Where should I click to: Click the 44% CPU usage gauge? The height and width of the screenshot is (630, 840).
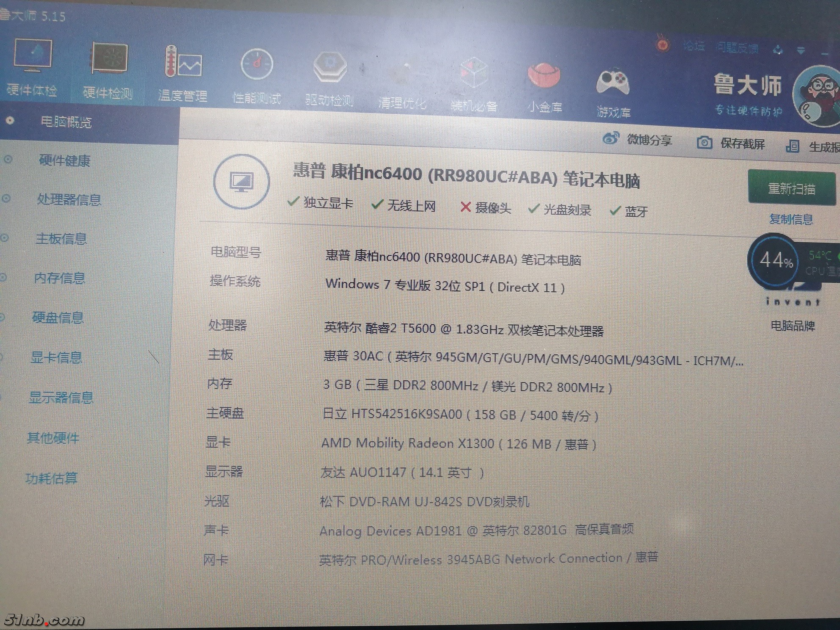775,260
